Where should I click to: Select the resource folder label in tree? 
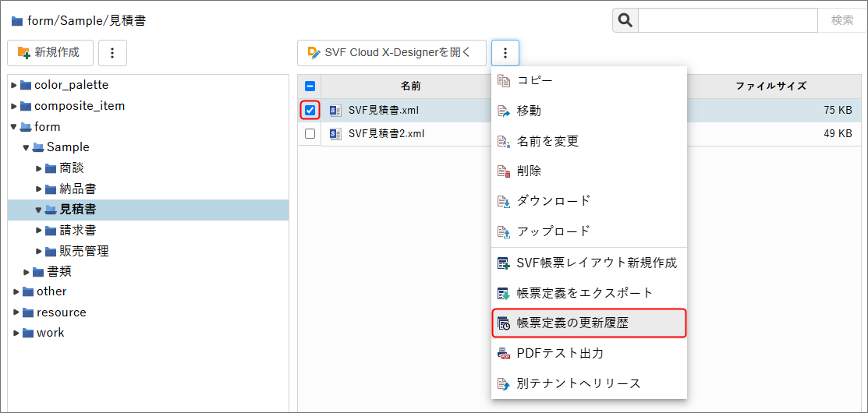tap(62, 312)
